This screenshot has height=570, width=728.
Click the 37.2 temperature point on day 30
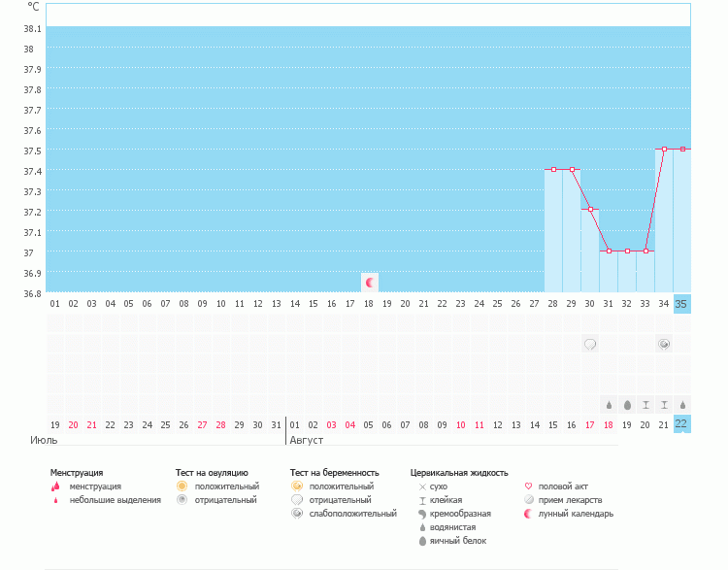pyautogui.click(x=590, y=210)
